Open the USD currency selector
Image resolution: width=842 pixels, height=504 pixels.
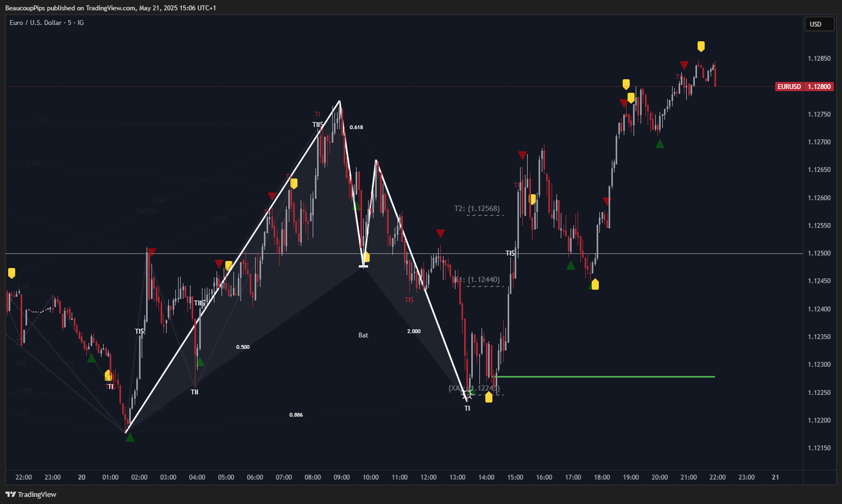tap(819, 24)
